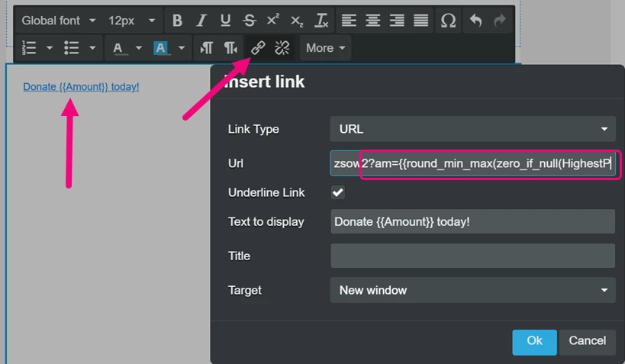Viewport: 625px width, 364px height.
Task: Open the More toolbar menu
Action: 325,48
